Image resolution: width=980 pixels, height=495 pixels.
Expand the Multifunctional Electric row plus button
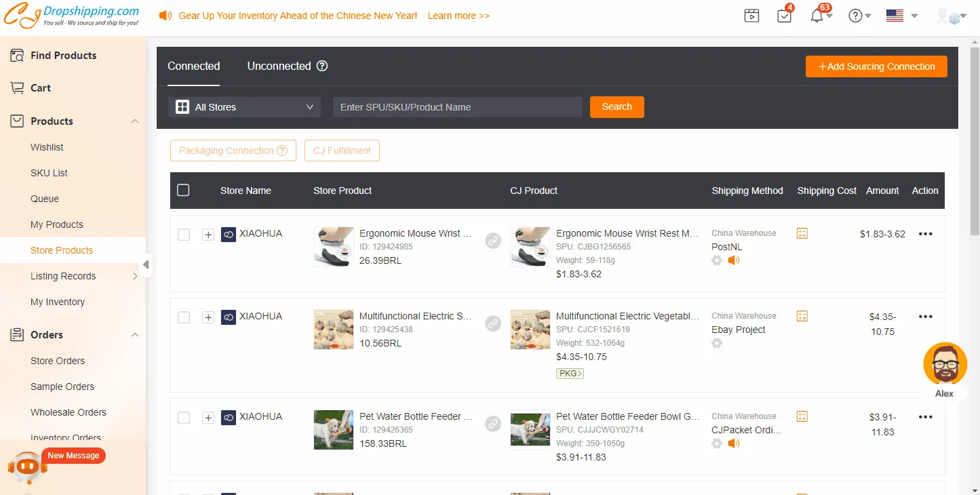coord(208,317)
